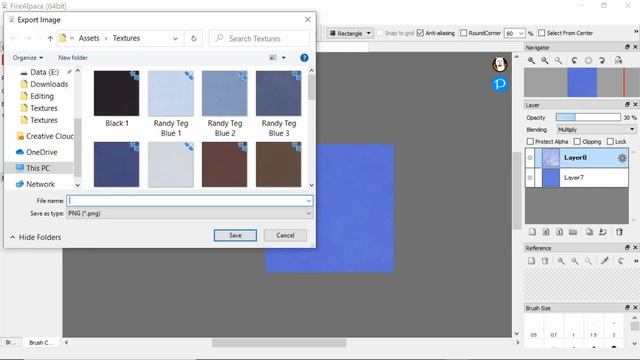Switch to Br... tab
This screenshot has width=640, height=360.
point(10,342)
